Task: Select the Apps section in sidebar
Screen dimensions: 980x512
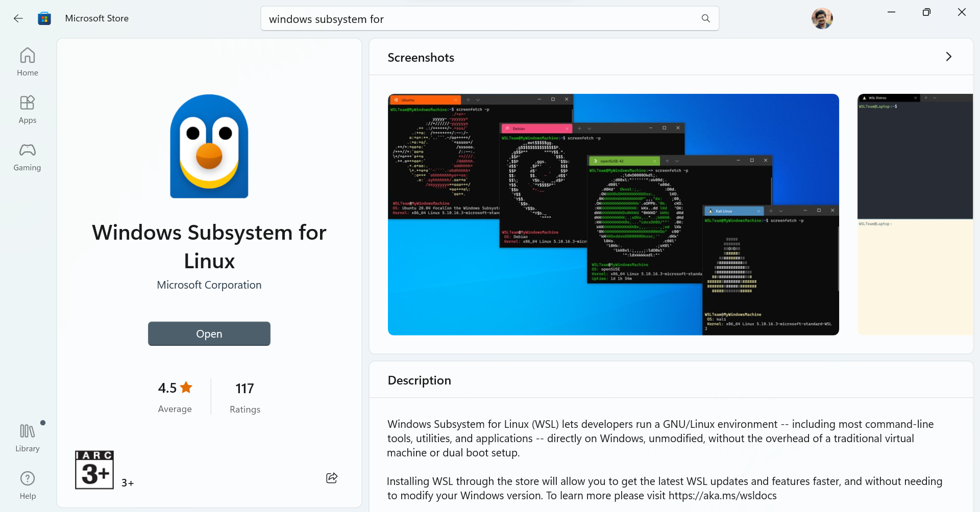Action: [x=27, y=109]
